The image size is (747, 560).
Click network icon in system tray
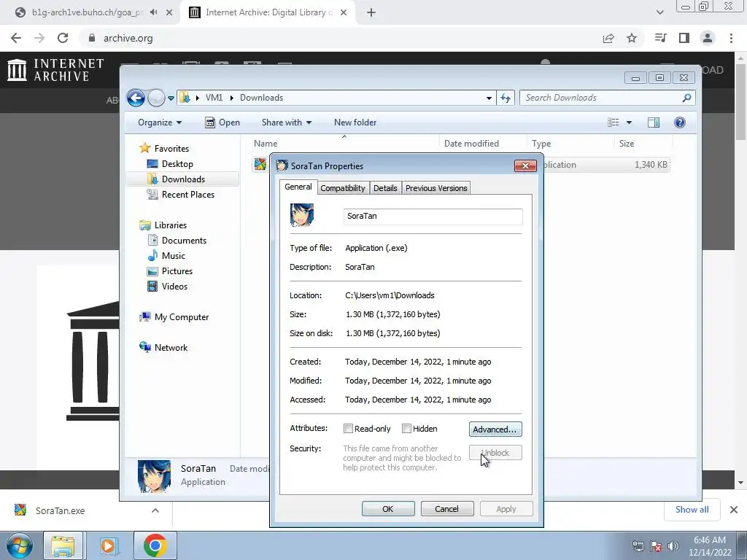tap(638, 546)
